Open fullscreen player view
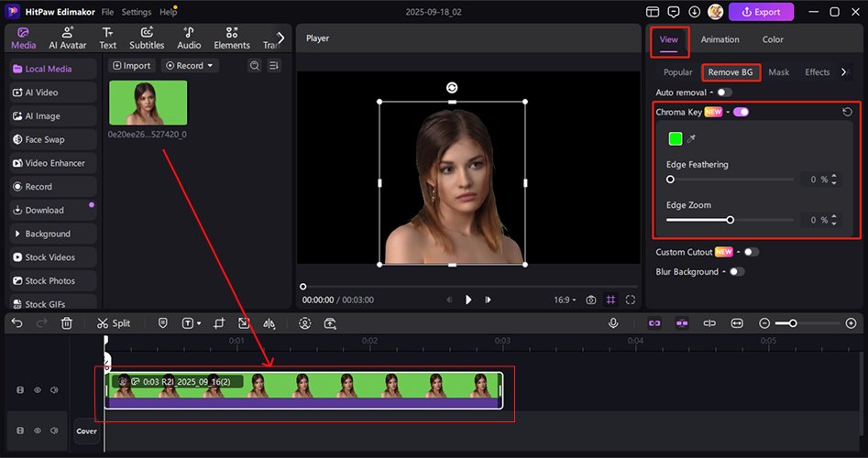The height and width of the screenshot is (458, 868). [631, 300]
